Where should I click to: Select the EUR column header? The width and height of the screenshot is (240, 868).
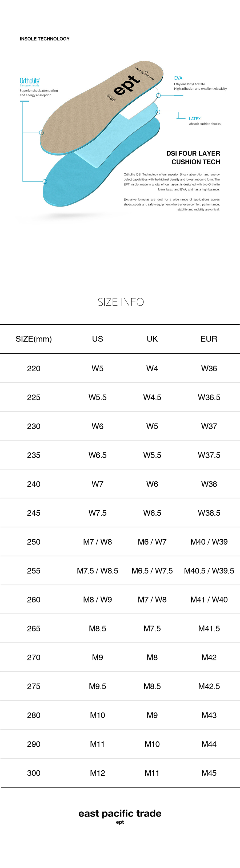click(x=209, y=339)
